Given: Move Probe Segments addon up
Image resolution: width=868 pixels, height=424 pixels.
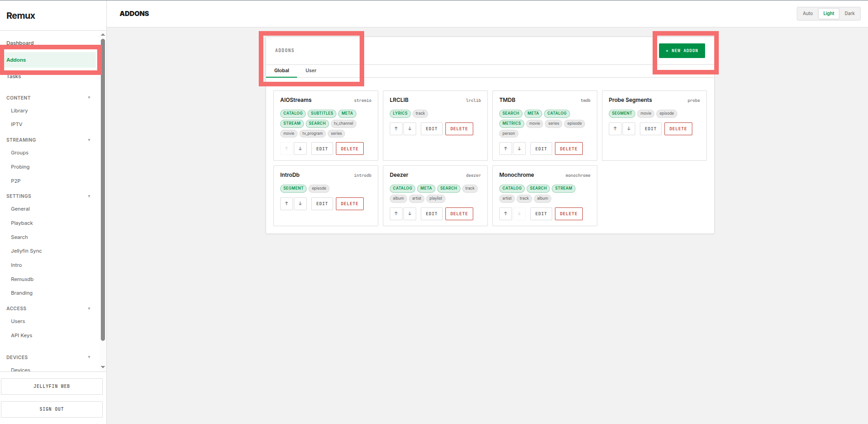Looking at the screenshot, I should coord(615,128).
